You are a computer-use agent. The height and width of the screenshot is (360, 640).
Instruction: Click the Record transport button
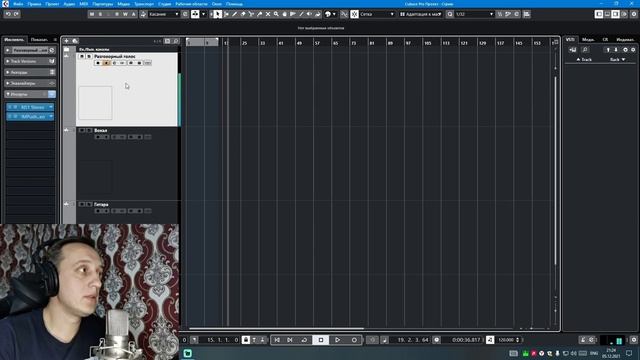click(354, 340)
